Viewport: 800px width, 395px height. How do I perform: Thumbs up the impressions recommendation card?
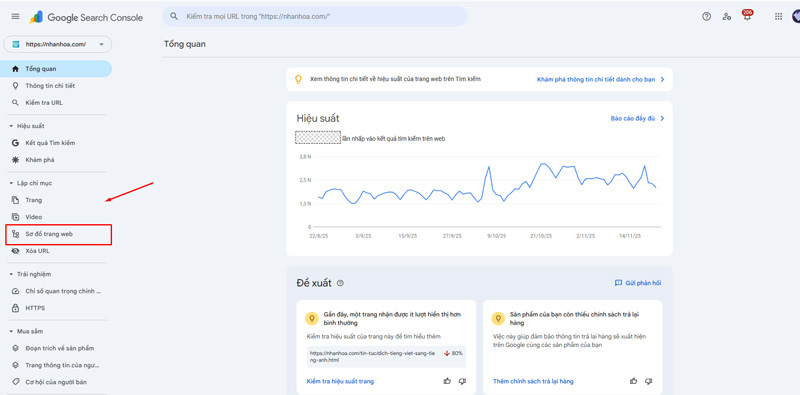447,381
